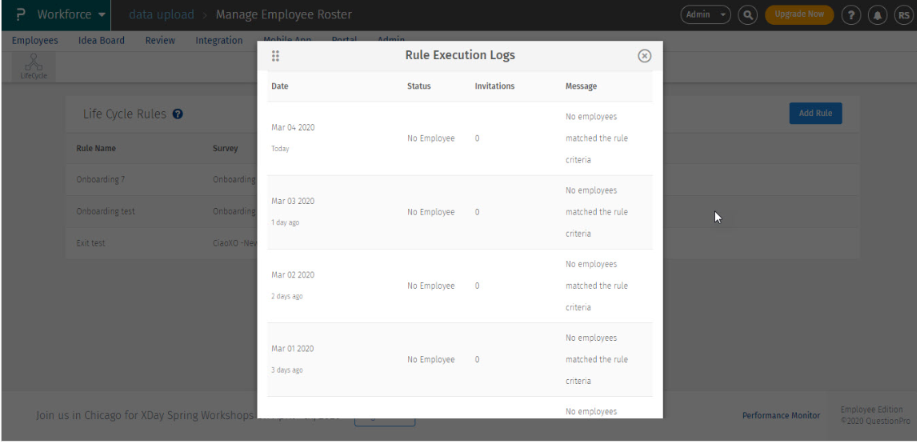
Task: Open the notifications bell icon
Action: [876, 15]
